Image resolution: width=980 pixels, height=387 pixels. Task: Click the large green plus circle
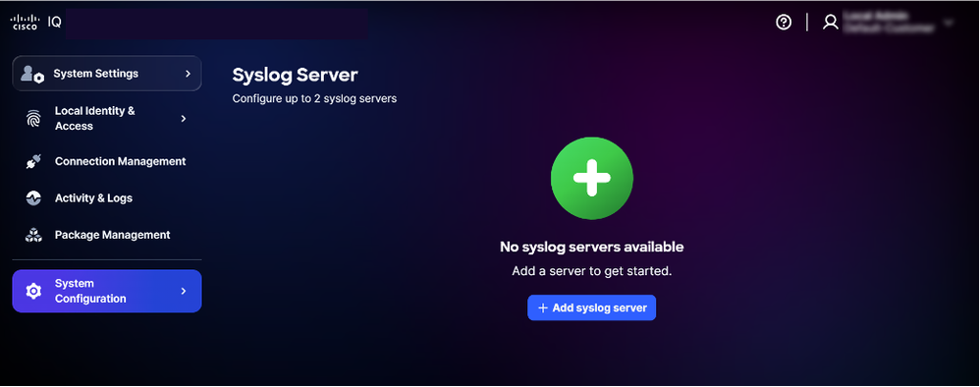pos(592,178)
